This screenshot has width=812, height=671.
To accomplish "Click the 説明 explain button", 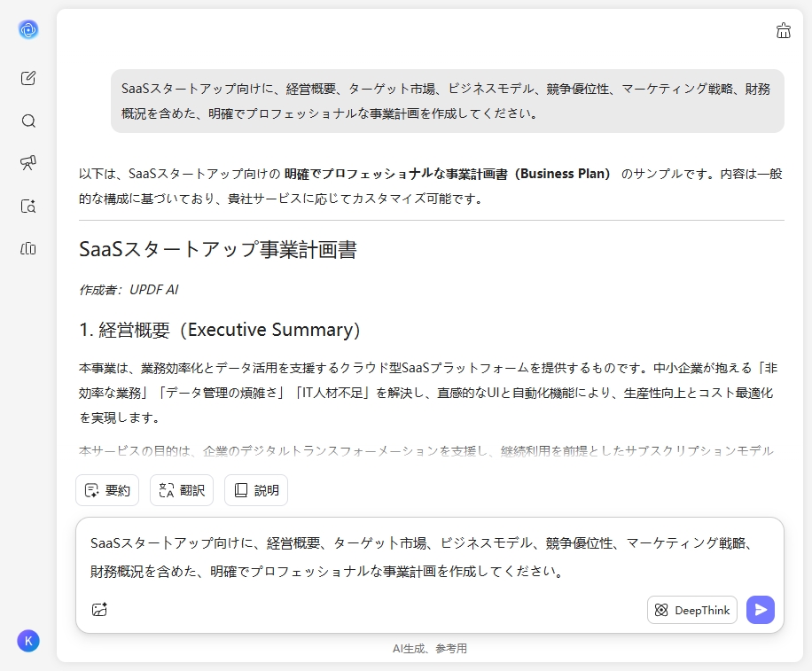I will 255,490.
